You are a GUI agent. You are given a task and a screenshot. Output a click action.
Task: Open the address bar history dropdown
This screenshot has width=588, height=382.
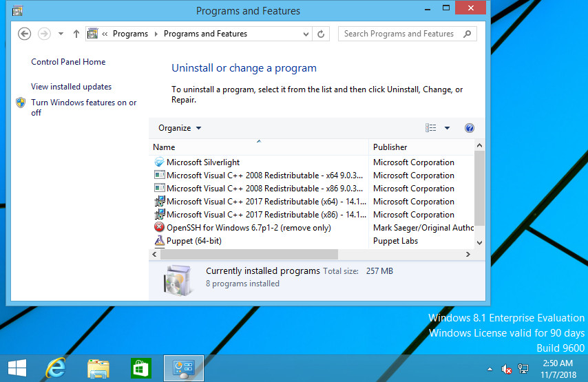(x=306, y=34)
